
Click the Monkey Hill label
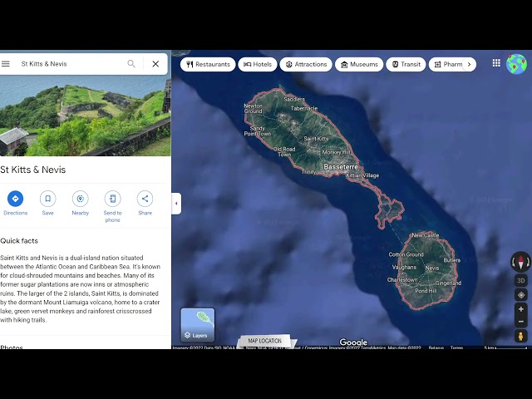(336, 152)
